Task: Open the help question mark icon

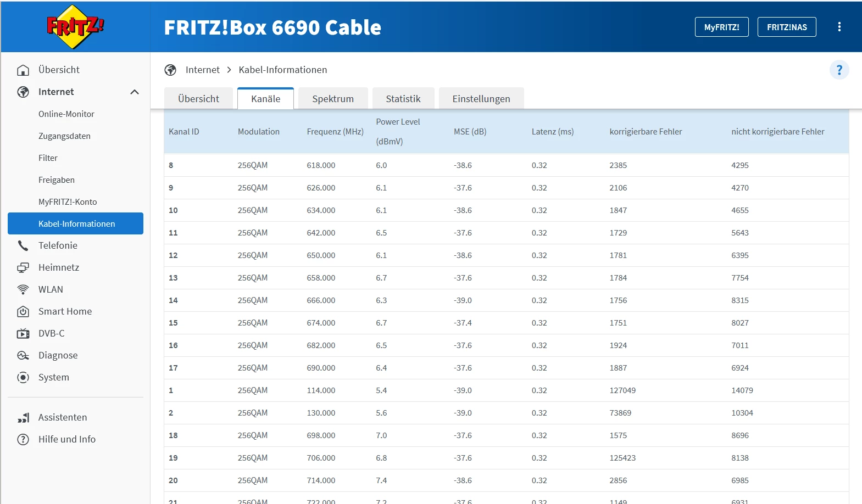Action: tap(839, 70)
